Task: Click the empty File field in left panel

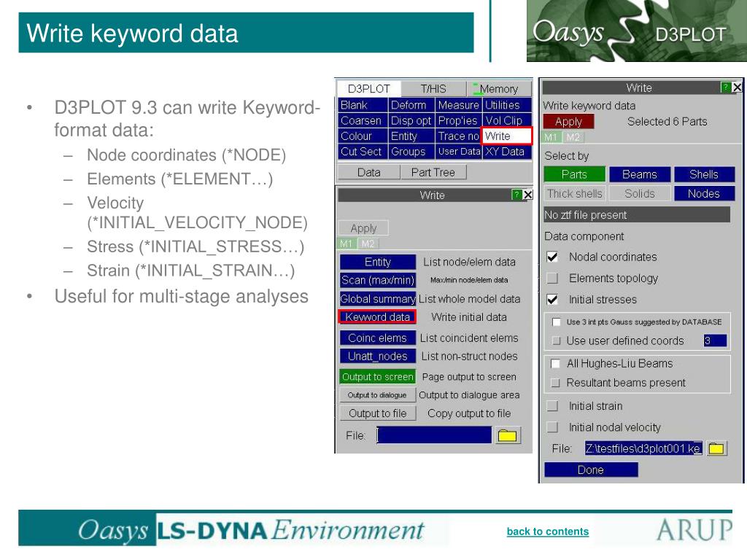Action: pyautogui.click(x=435, y=435)
